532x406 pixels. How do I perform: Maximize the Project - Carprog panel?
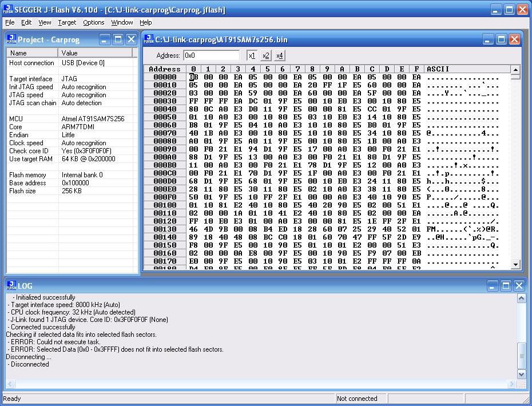(118, 39)
